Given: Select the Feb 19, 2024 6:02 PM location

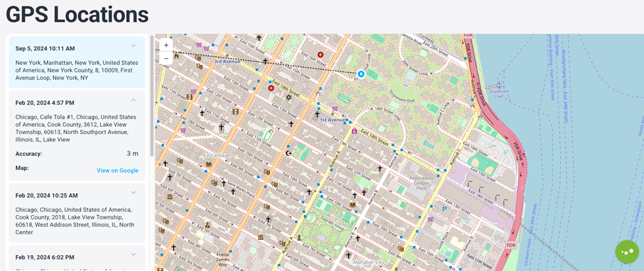Looking at the screenshot, I should click(77, 258).
